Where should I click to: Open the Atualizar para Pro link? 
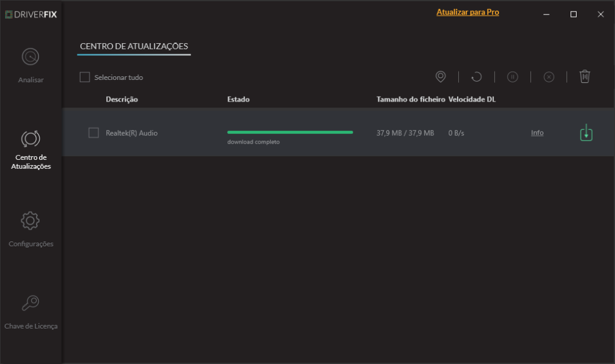(x=467, y=11)
